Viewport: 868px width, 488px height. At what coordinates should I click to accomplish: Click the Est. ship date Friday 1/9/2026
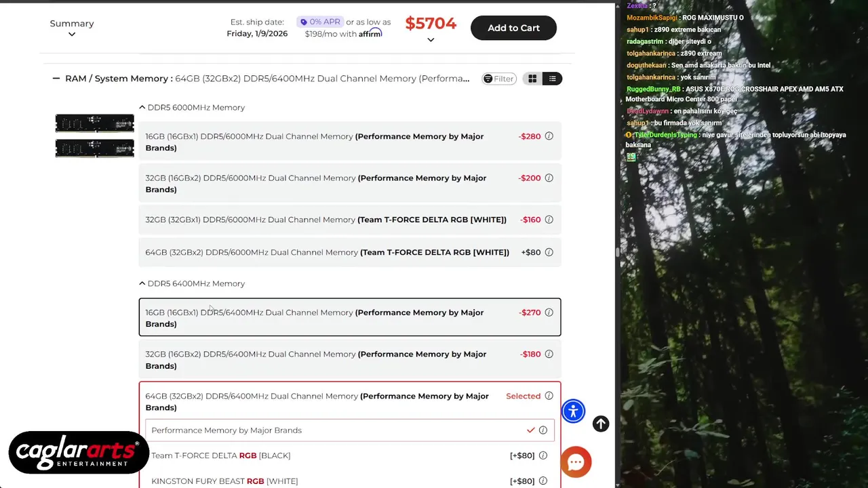(257, 28)
